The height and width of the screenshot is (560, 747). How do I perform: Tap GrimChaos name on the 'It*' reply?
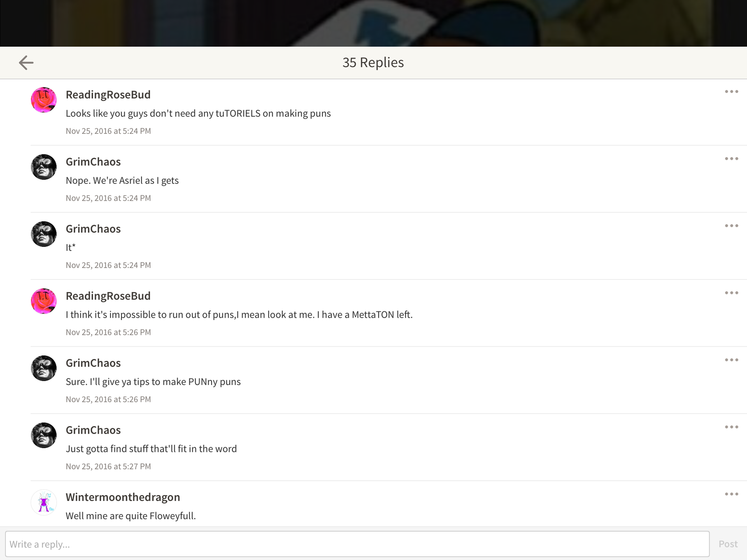tap(93, 229)
